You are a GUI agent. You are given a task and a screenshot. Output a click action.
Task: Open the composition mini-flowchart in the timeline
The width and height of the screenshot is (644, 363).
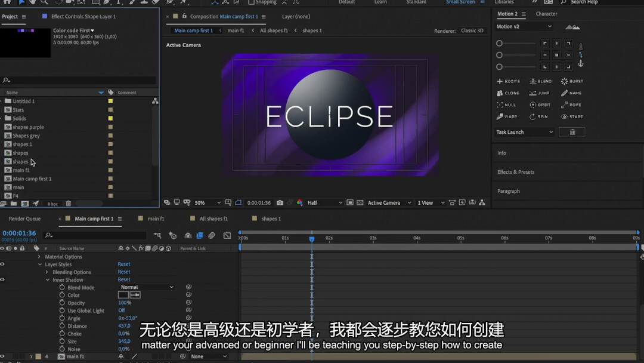[157, 236]
